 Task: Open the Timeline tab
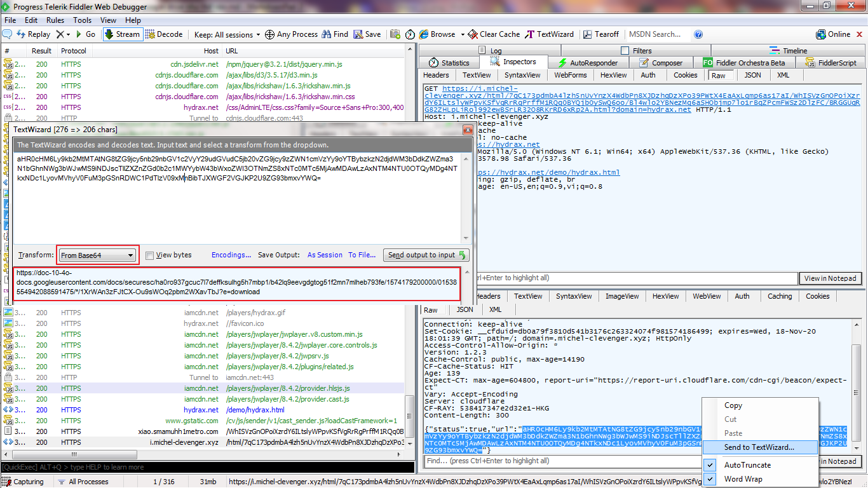click(x=789, y=51)
